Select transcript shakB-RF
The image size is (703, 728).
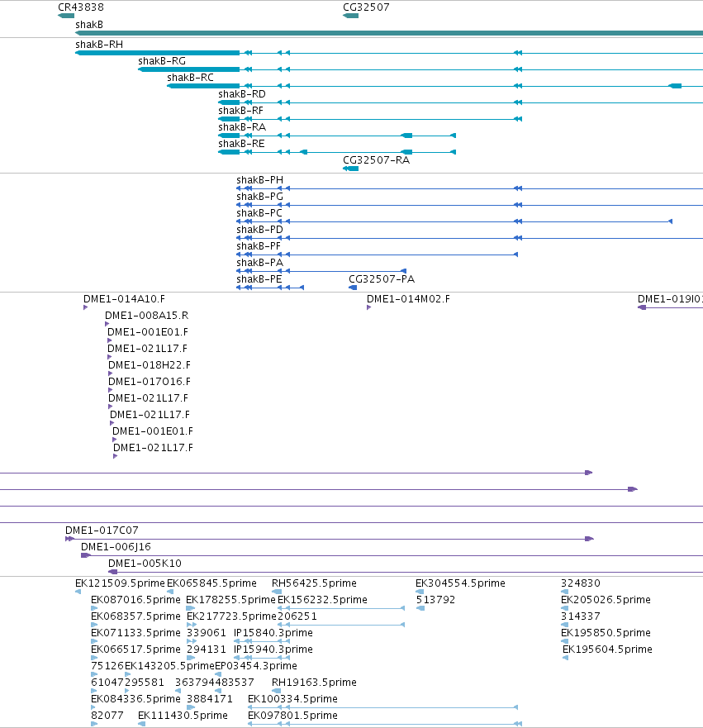(x=370, y=119)
